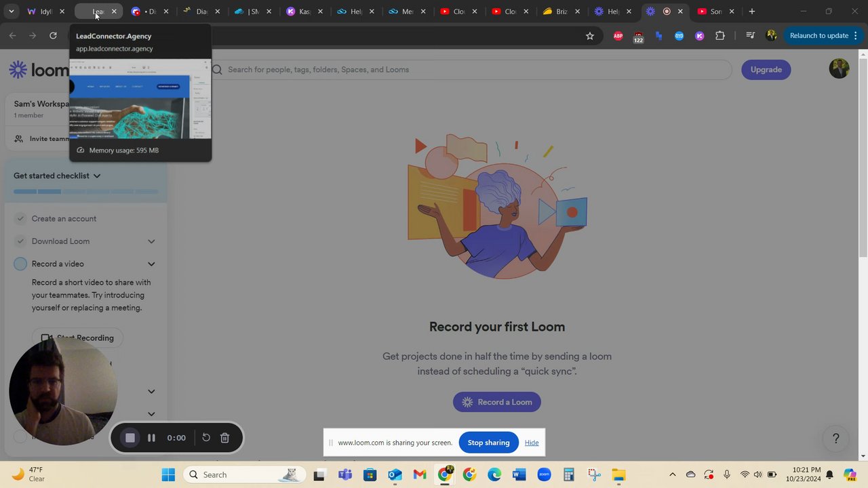
Task: Open Snipping Tool from the taskbar
Action: click(x=594, y=474)
